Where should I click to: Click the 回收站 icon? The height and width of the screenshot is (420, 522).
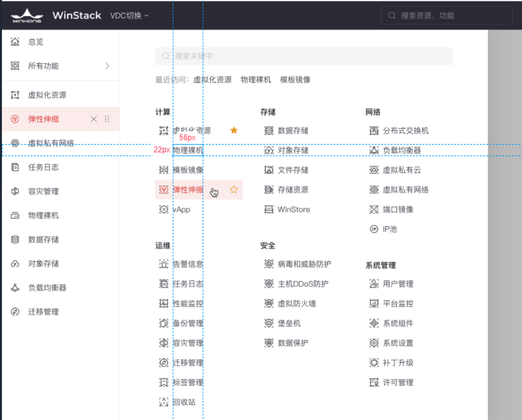click(x=164, y=402)
